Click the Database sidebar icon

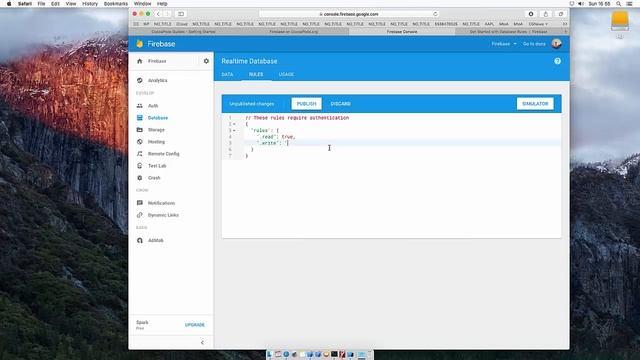[140, 118]
